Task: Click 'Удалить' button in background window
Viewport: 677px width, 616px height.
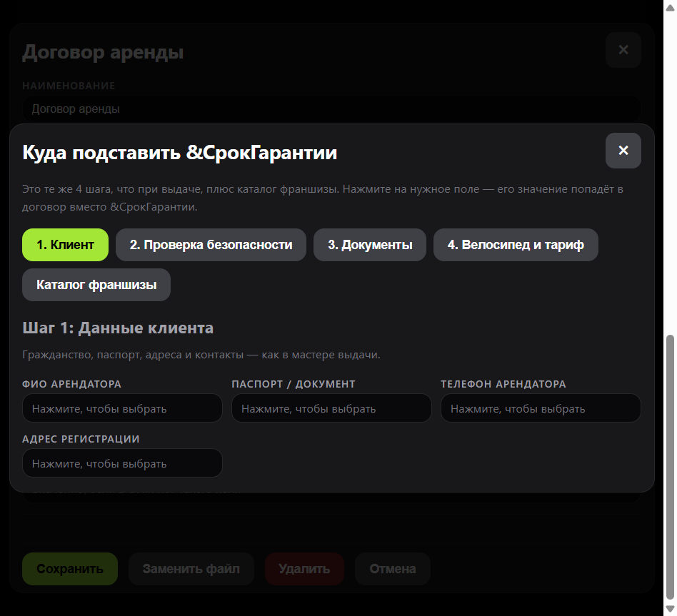Action: [304, 569]
